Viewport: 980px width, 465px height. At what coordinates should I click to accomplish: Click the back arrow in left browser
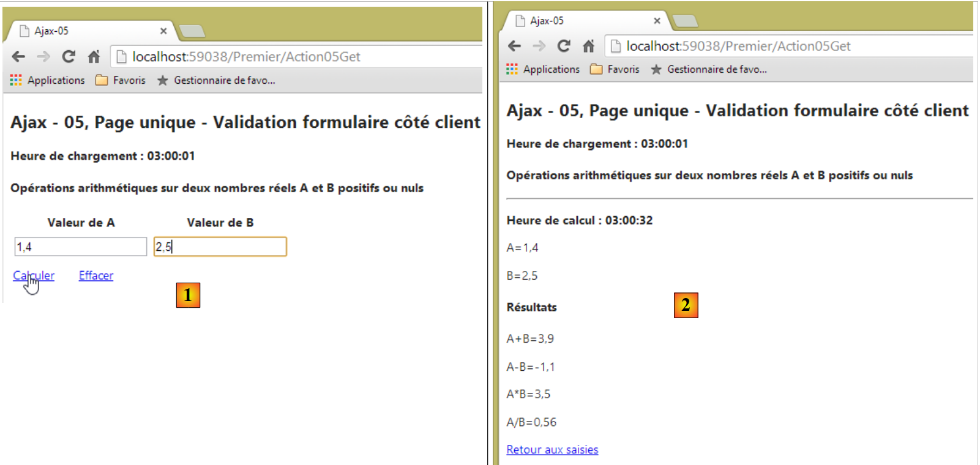(x=18, y=57)
